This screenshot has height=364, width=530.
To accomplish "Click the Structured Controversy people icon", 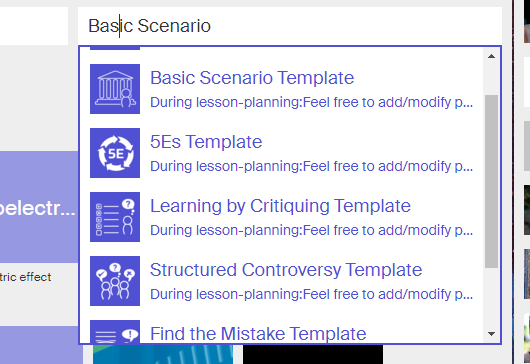I will (115, 281).
